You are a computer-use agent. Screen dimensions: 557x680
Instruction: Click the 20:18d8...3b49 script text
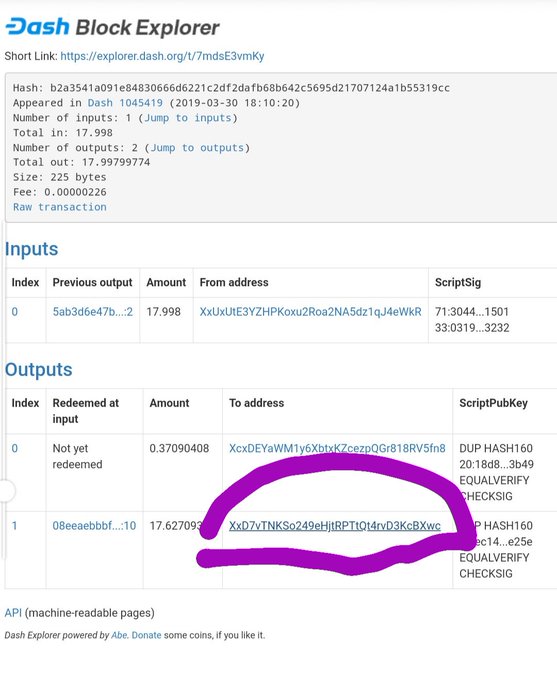(x=496, y=464)
